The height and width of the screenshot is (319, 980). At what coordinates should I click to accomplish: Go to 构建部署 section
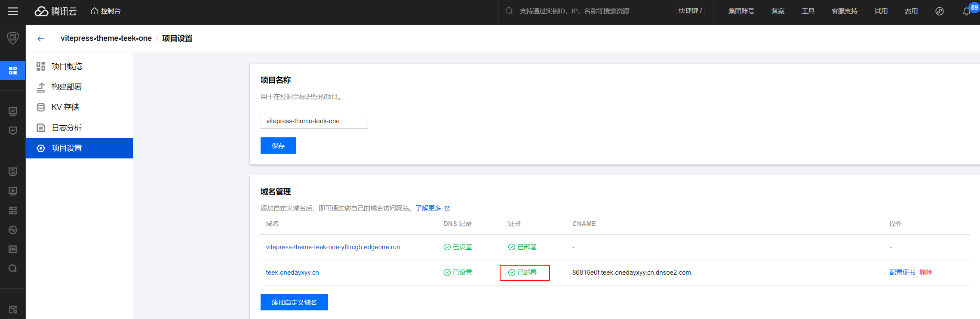point(67,87)
